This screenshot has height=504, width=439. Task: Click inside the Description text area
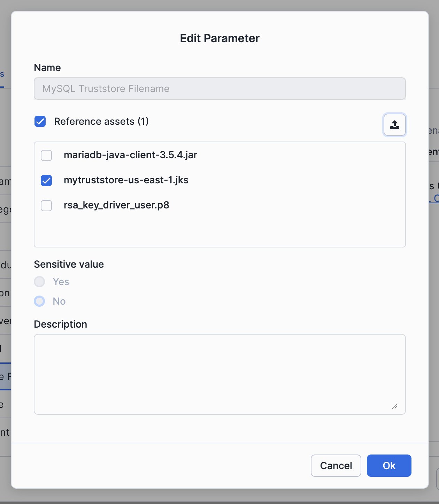point(219,373)
